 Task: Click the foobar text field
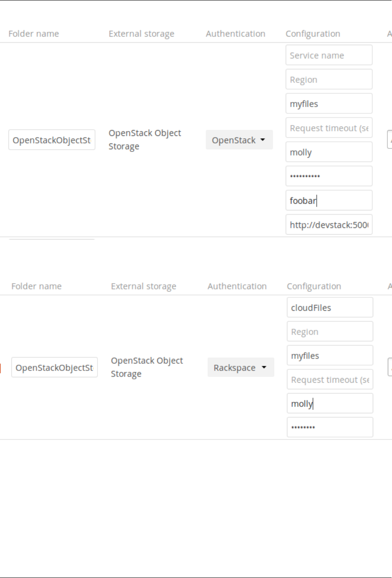tap(329, 200)
